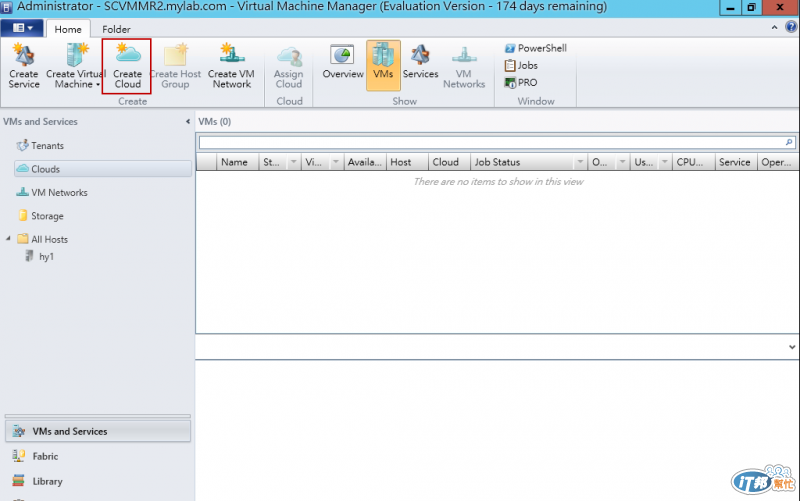Select the Assign Cloud ribbon icon
The image size is (800, 501).
click(x=289, y=66)
